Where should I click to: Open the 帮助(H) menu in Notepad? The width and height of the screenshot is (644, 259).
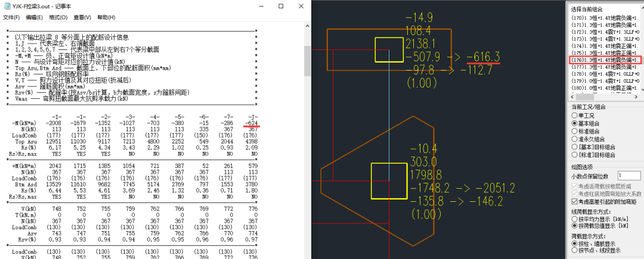pyautogui.click(x=106, y=17)
